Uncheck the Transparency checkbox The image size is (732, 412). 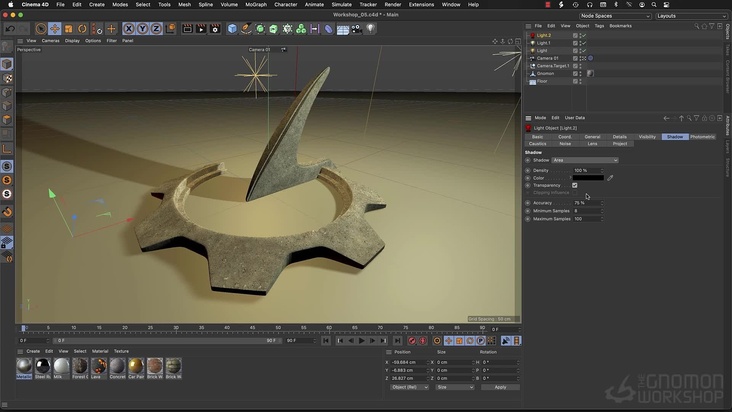[575, 185]
